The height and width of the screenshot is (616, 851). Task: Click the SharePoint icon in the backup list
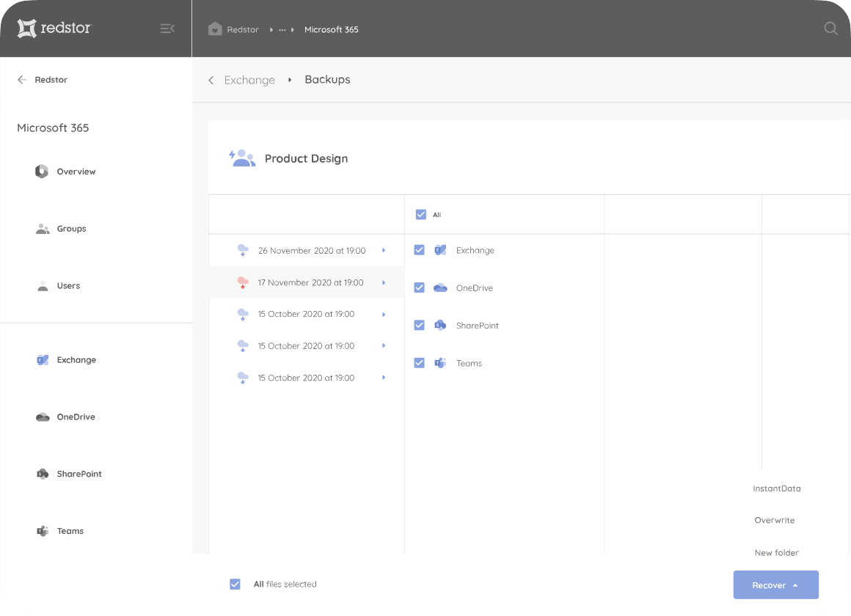click(440, 325)
